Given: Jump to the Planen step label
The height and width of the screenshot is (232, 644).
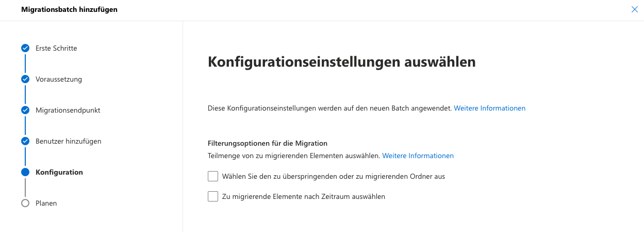Looking at the screenshot, I should (46, 203).
